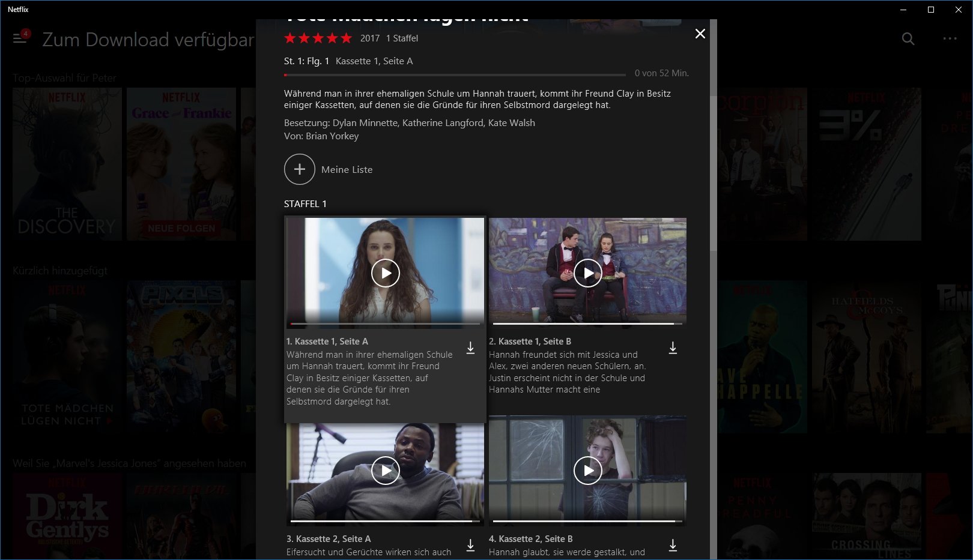Click the progress bar on episode 1 thumbnail

(385, 324)
